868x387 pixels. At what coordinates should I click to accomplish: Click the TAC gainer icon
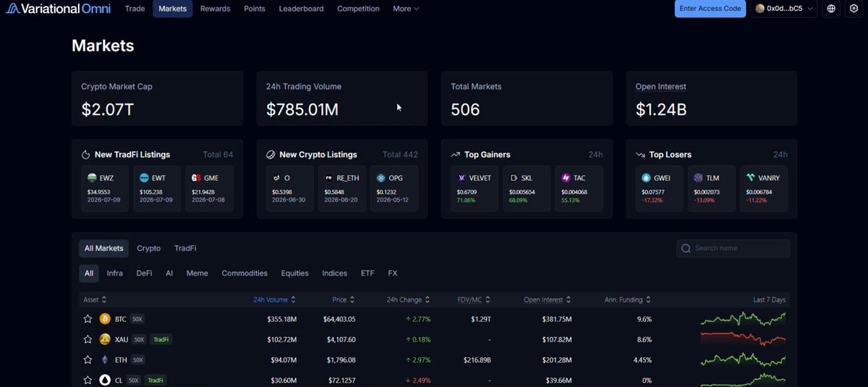pos(566,178)
